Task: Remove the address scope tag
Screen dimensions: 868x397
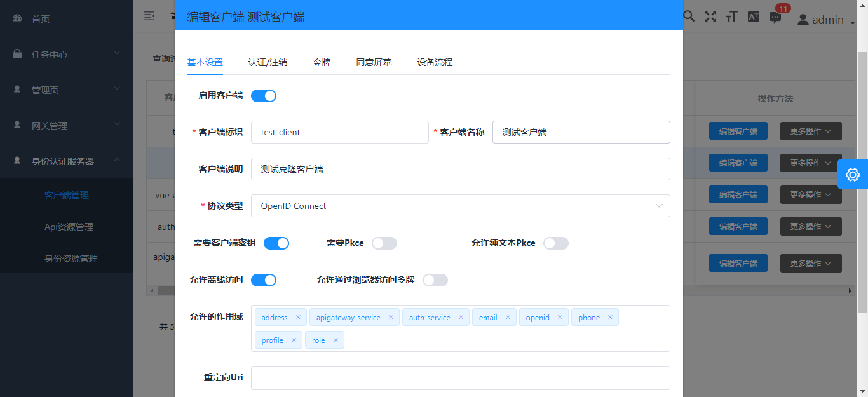Action: tap(298, 318)
